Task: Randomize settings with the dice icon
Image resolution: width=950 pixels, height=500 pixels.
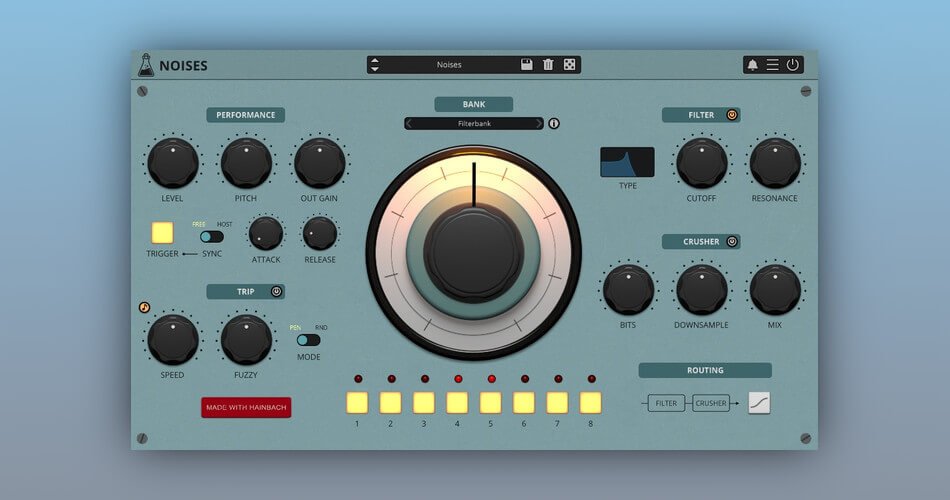Action: coord(569,65)
